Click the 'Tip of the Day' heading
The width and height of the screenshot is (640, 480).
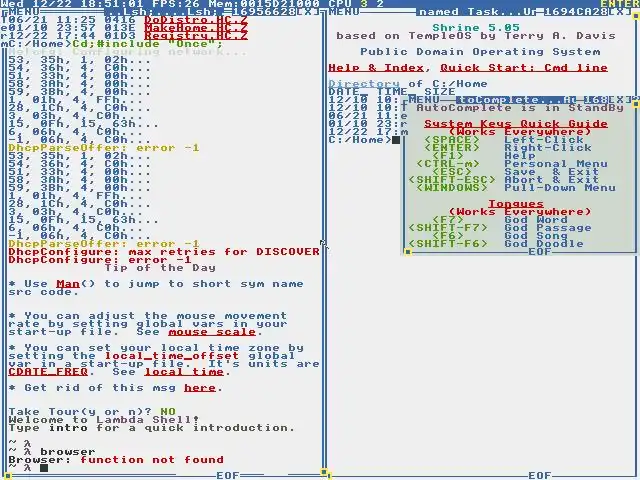click(x=160, y=268)
